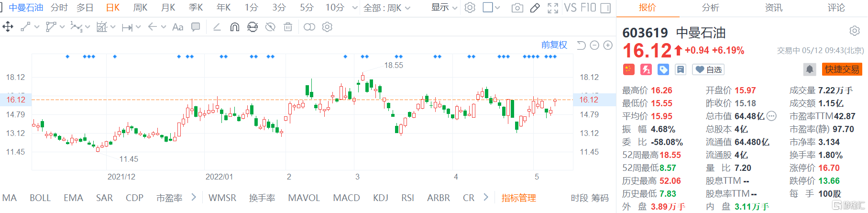Open the 分析 tab
The image size is (868, 213).
click(711, 8)
